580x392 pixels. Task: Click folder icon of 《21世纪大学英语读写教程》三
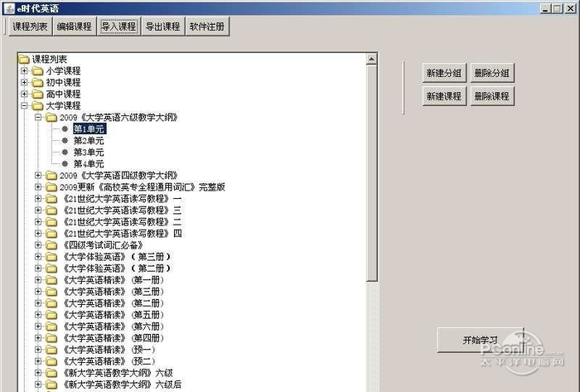[x=51, y=211]
